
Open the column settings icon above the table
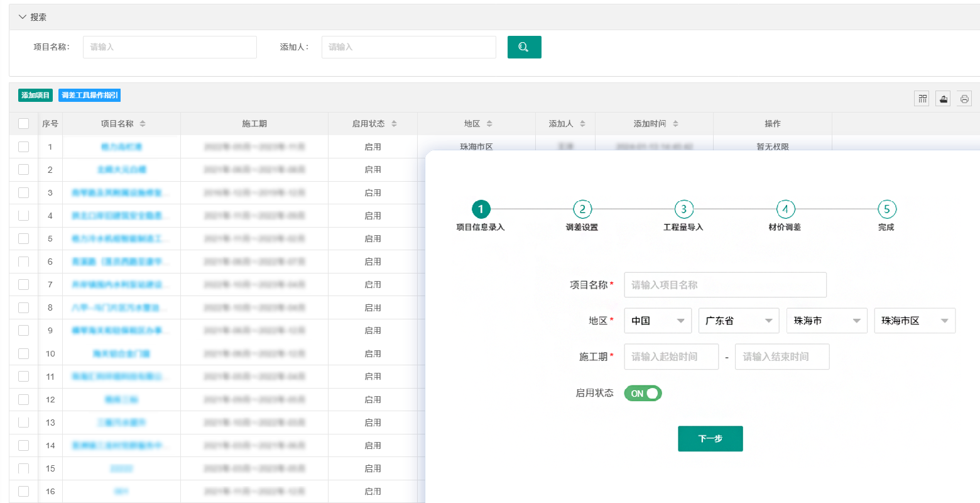(x=922, y=98)
